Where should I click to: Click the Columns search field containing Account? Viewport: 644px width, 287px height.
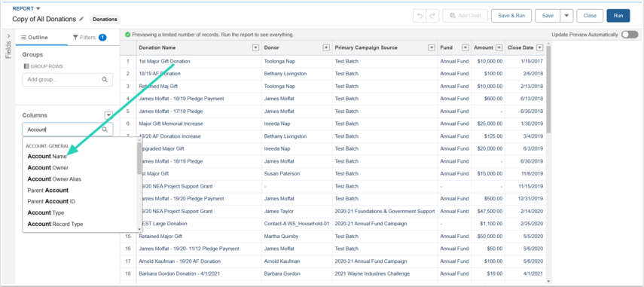[x=67, y=130]
